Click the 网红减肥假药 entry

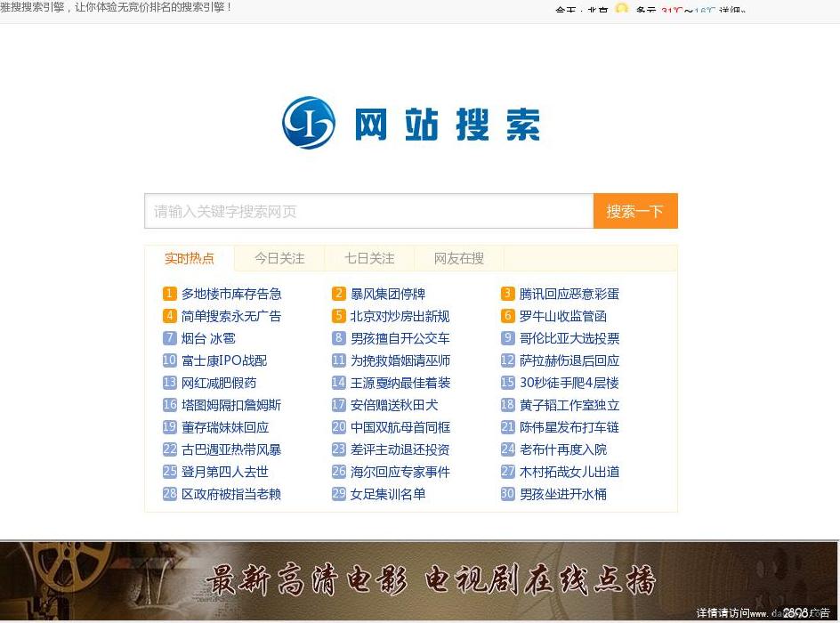219,383
